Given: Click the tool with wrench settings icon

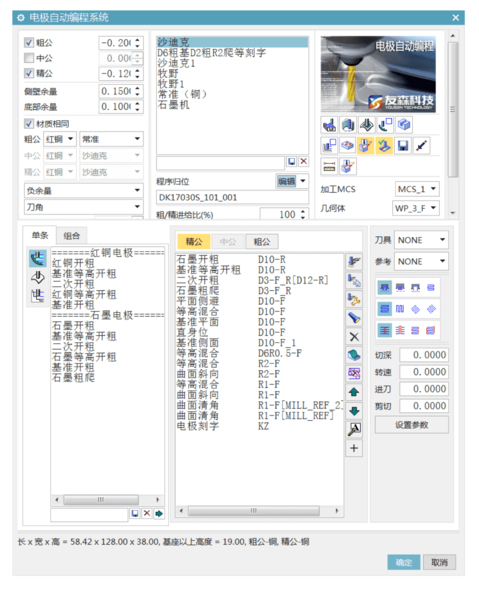Looking at the screenshot, I should pos(354,299).
